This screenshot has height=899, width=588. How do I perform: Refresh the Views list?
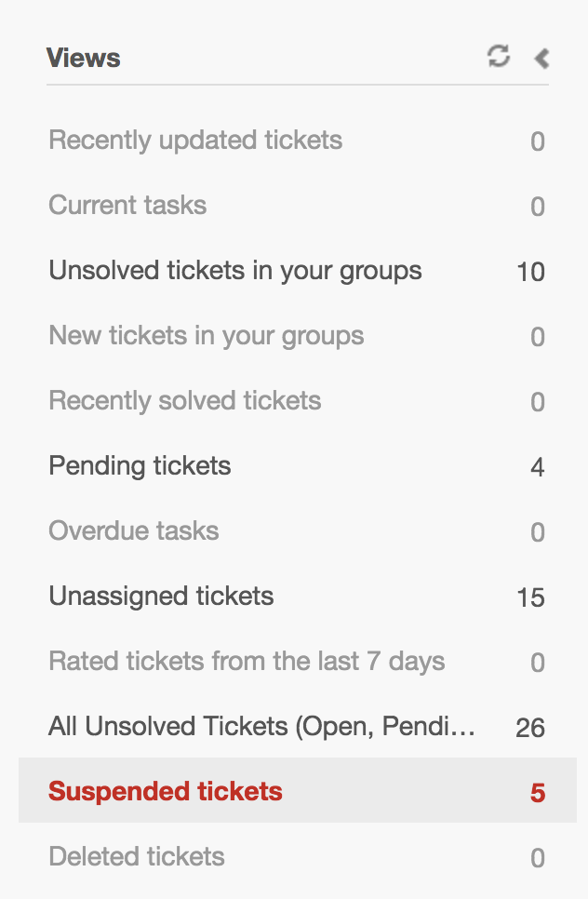[499, 57]
